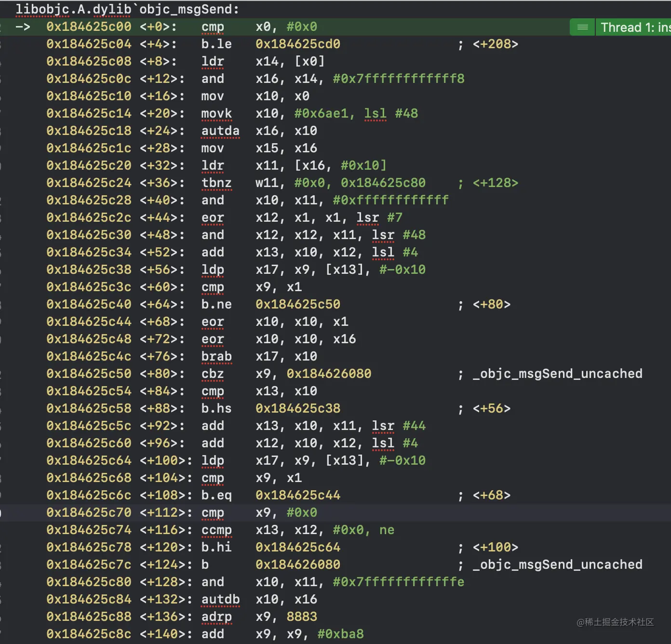Click the <+56> comment

click(491, 409)
